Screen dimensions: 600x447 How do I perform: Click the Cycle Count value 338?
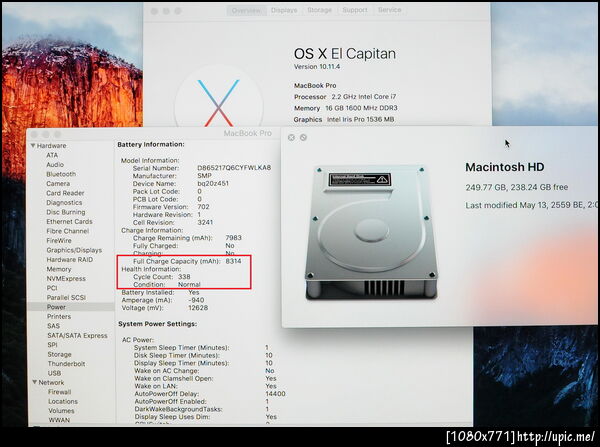pyautogui.click(x=184, y=277)
